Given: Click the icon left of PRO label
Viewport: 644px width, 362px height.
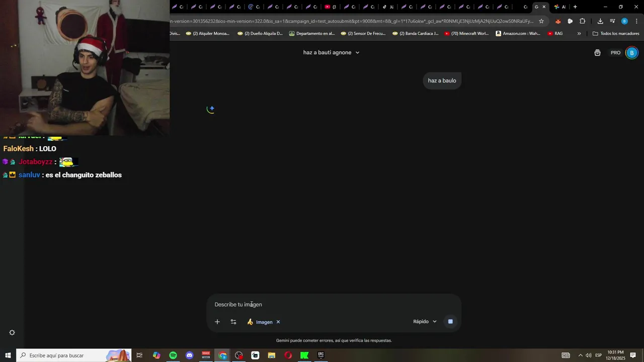Looking at the screenshot, I should (x=597, y=53).
